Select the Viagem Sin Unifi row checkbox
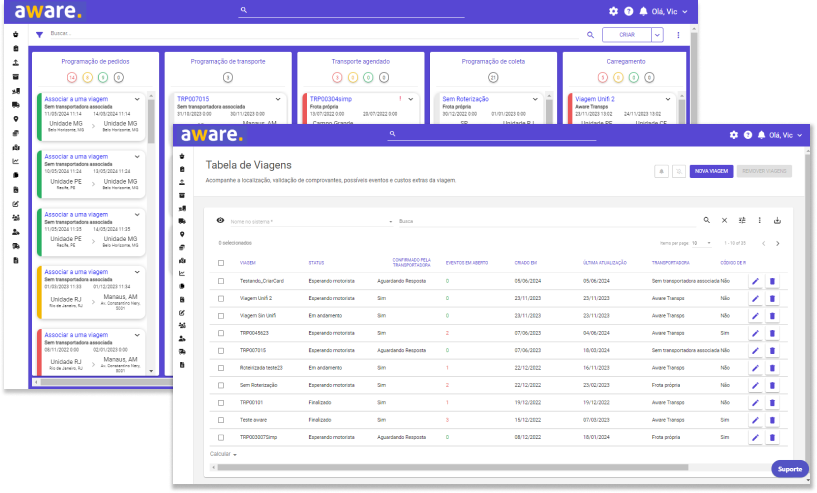Viewport: 817px width, 493px height. [221, 316]
